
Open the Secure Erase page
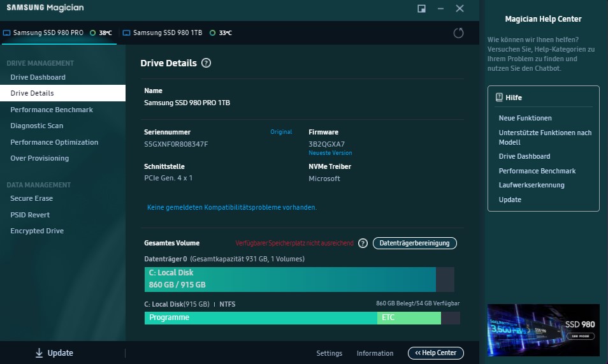point(31,198)
